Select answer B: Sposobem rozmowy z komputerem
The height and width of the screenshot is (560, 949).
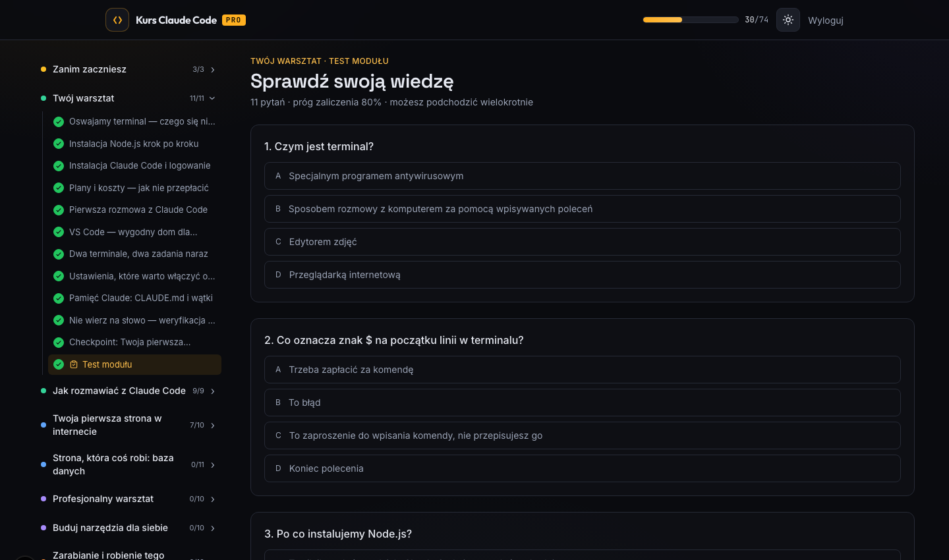coord(583,209)
